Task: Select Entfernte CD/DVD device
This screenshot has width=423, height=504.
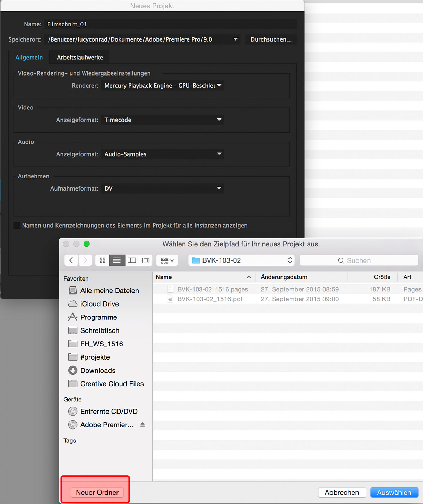Action: [x=104, y=412]
